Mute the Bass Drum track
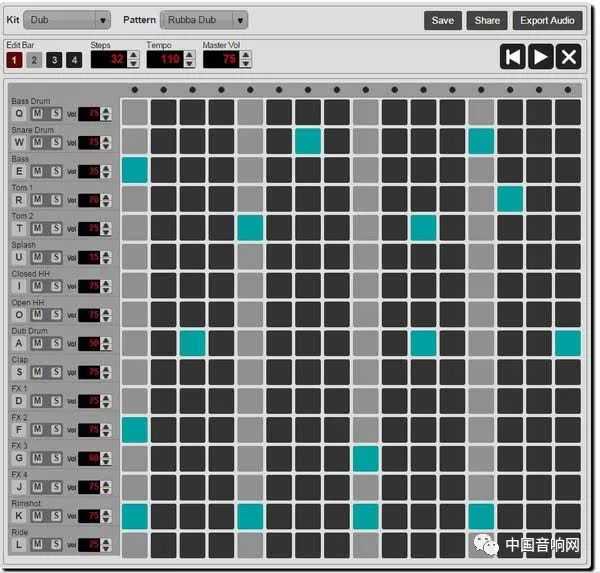 (38, 114)
